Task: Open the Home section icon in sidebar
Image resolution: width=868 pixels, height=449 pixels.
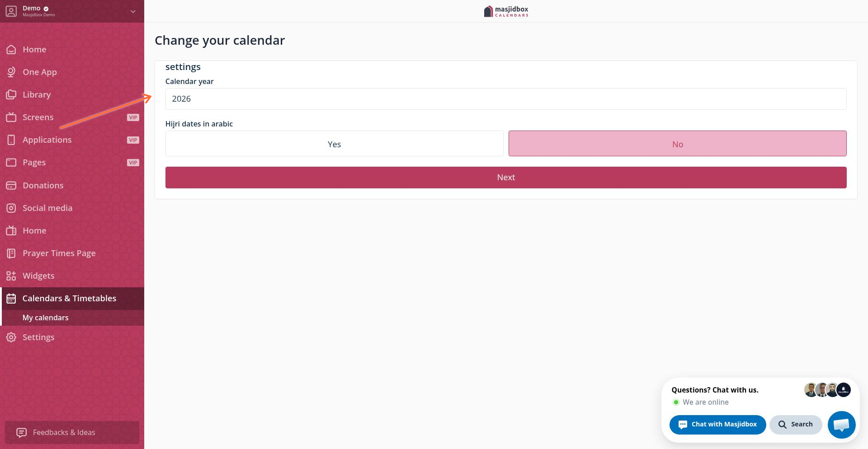Action: coord(11,49)
